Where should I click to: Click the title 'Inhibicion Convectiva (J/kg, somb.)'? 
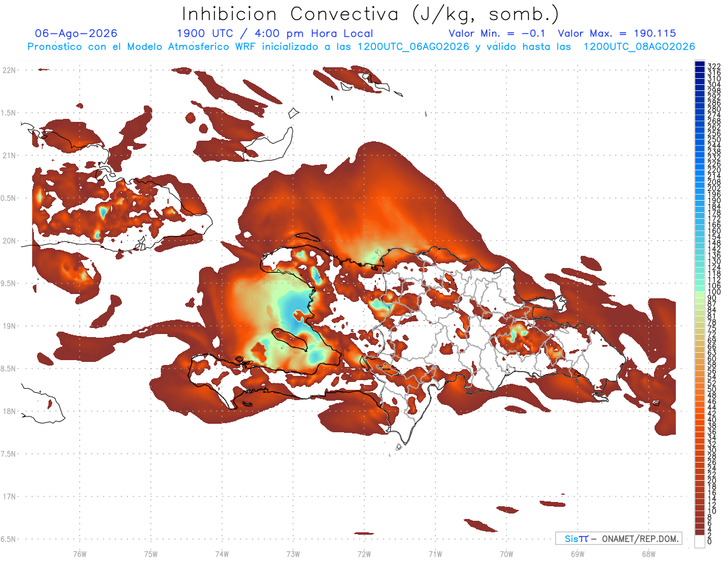371,14
